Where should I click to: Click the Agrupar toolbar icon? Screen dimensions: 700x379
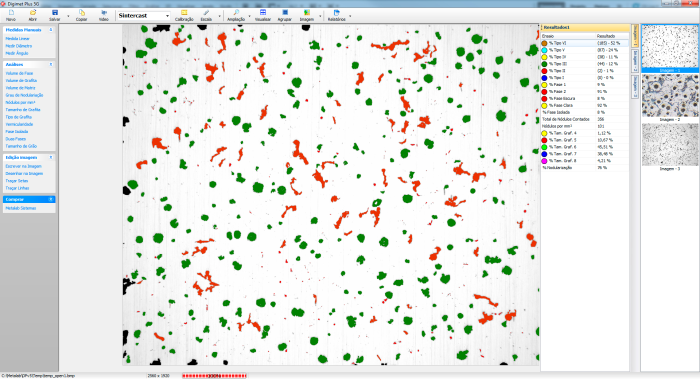tap(285, 12)
